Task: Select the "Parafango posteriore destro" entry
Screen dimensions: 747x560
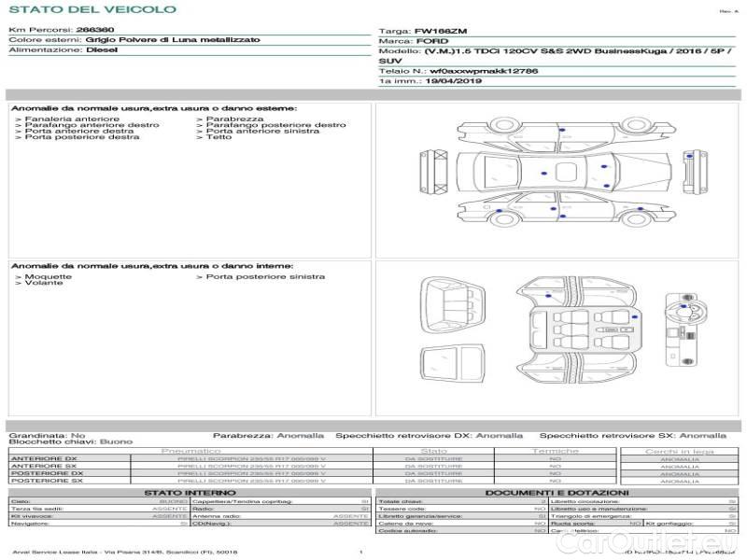Action: click(x=275, y=125)
